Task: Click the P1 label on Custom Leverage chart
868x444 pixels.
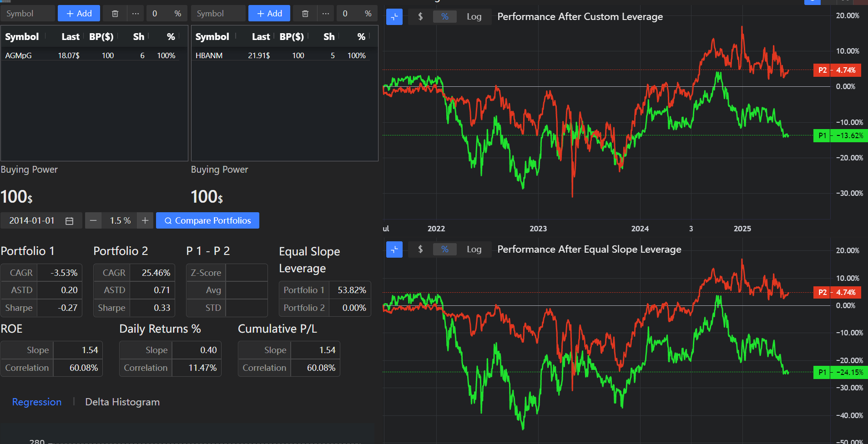Action: point(822,135)
